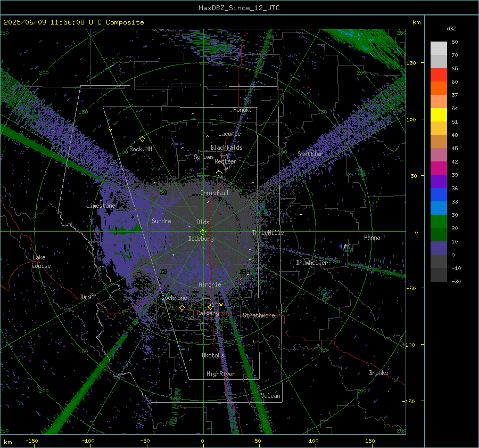Click the white plus marker west of Hanna

(301, 214)
